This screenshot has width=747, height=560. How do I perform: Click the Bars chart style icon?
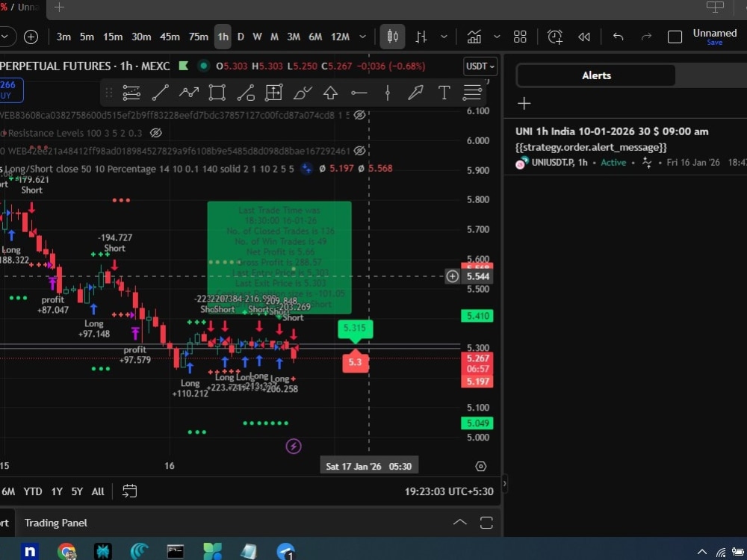421,37
